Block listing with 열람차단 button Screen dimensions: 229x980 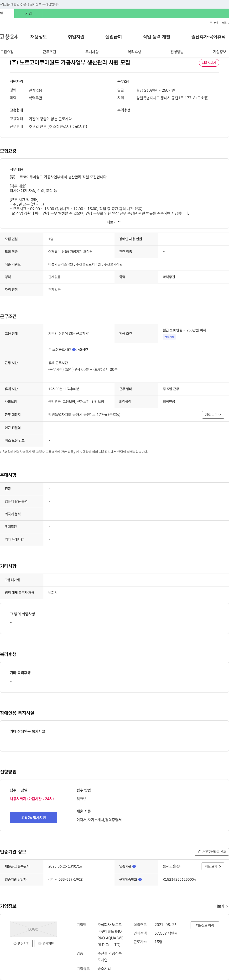(46, 943)
